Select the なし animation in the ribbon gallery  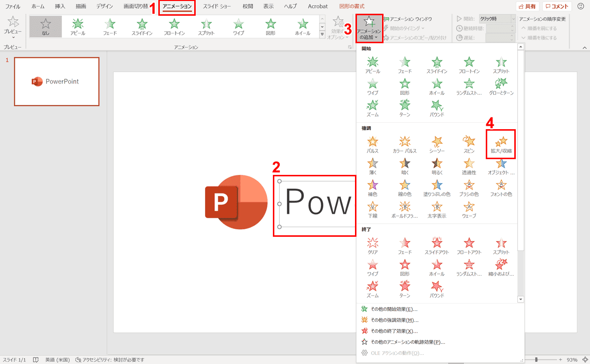tap(45, 27)
